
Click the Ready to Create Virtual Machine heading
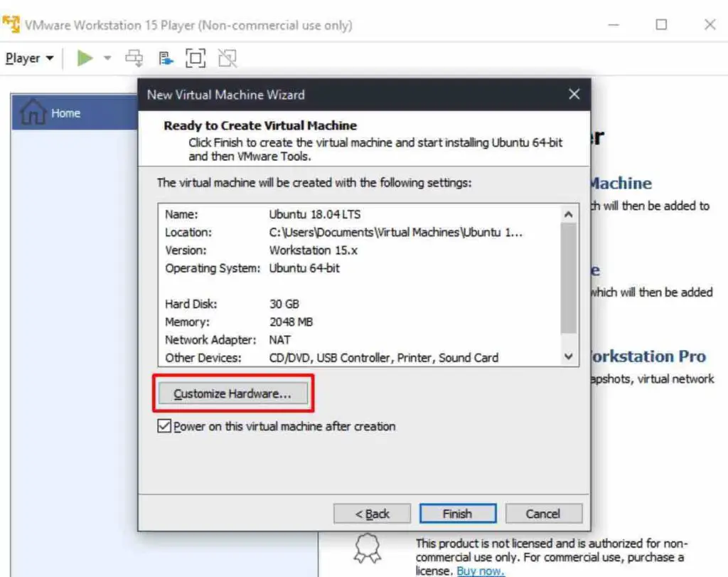click(x=260, y=125)
